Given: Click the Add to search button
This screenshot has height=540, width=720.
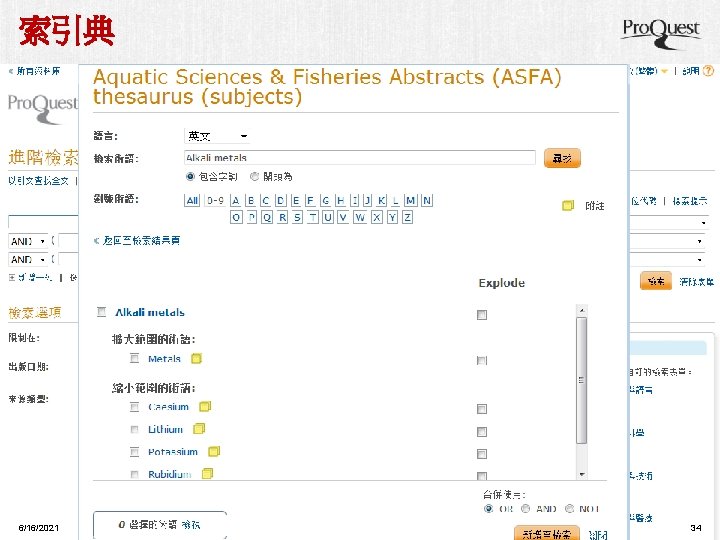Looking at the screenshot, I should coord(546,534).
